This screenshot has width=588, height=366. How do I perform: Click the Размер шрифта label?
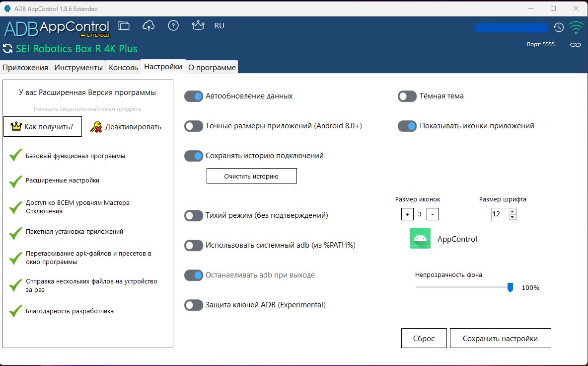pyautogui.click(x=503, y=199)
